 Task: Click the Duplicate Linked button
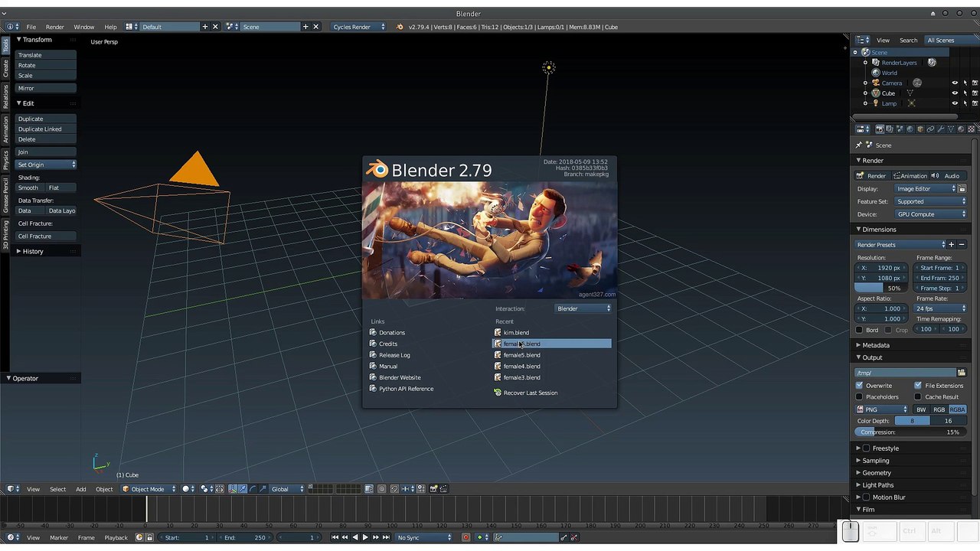coord(46,129)
